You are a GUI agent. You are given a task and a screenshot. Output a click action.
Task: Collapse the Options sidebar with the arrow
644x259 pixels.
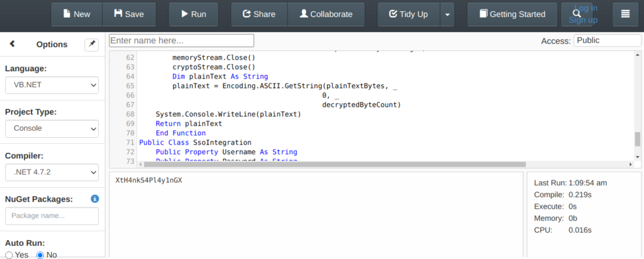(13, 44)
